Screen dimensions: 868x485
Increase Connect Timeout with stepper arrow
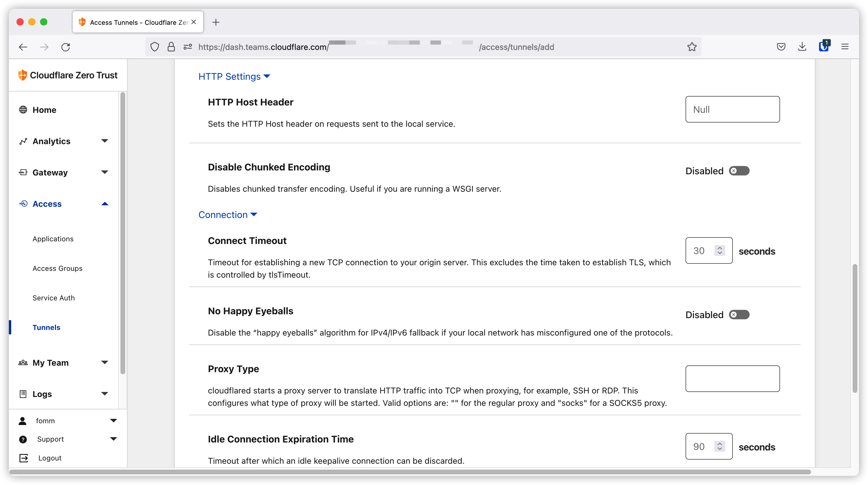pyautogui.click(x=720, y=248)
